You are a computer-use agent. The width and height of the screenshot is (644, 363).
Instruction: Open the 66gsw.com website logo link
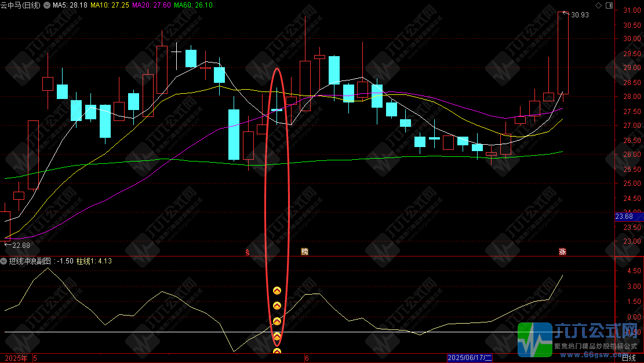pos(580,342)
